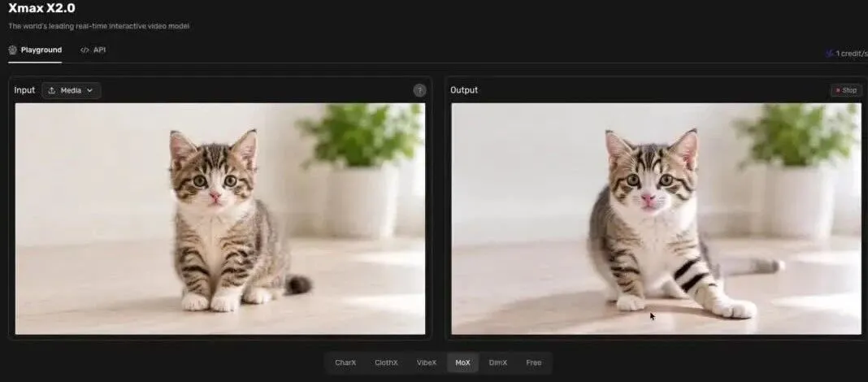Select the Free mode
Viewport: 868px width, 382px height.
point(534,362)
